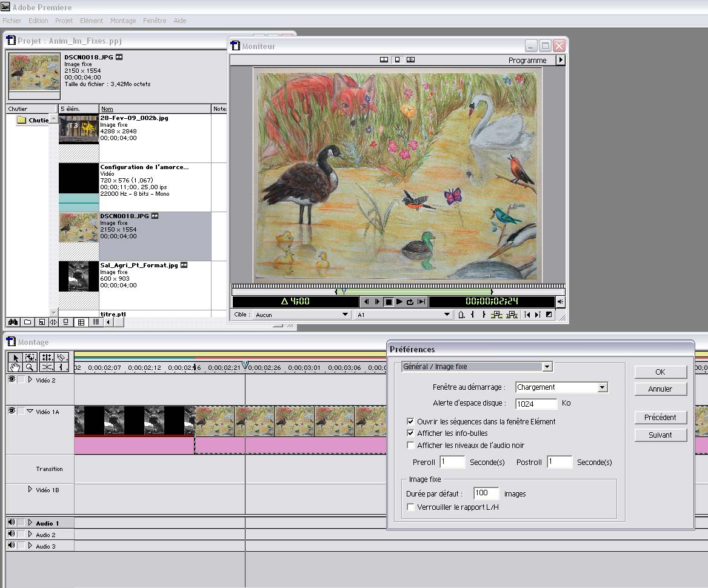Switch Monitor to dual view
This screenshot has height=588, width=708.
tap(384, 59)
